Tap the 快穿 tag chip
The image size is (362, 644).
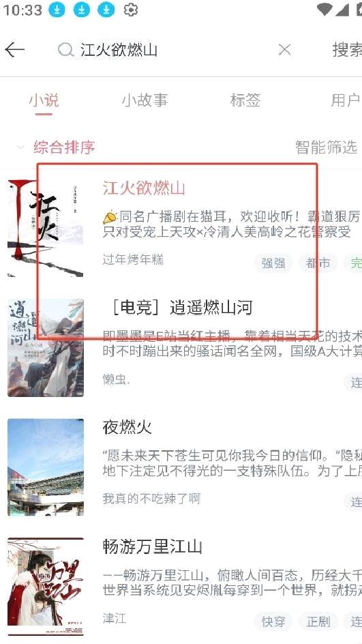273,621
